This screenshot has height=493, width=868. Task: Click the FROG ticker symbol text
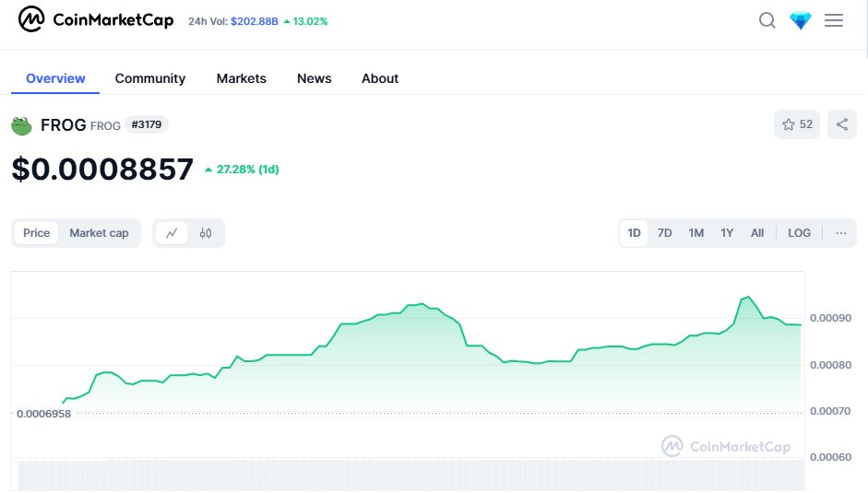pos(105,126)
